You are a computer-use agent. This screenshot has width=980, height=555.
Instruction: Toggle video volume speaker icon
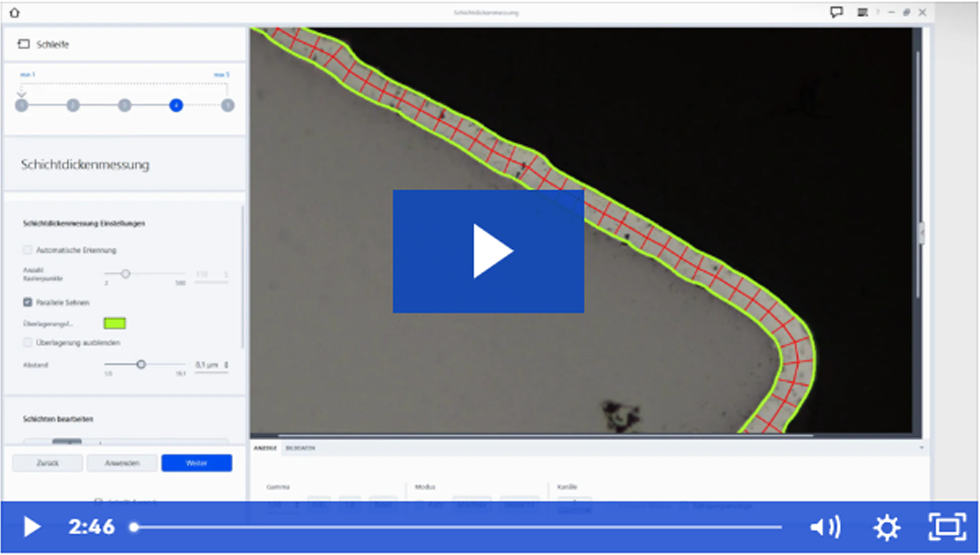825,527
